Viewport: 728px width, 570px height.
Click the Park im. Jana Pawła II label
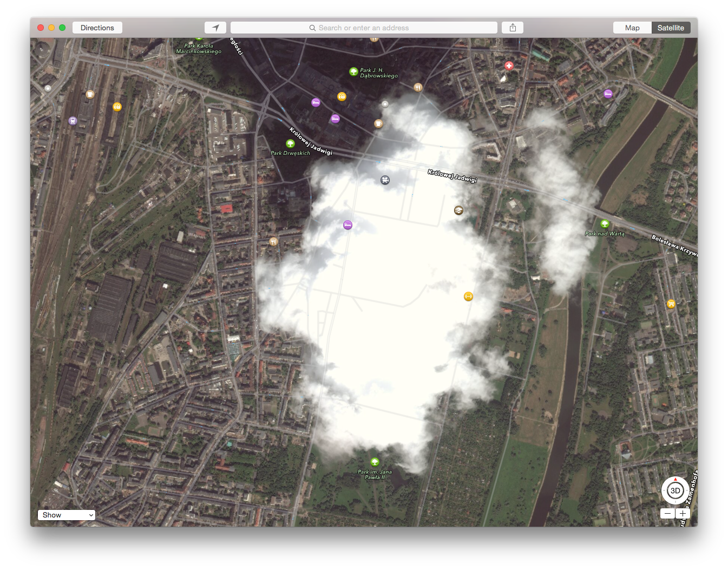pyautogui.click(x=375, y=475)
